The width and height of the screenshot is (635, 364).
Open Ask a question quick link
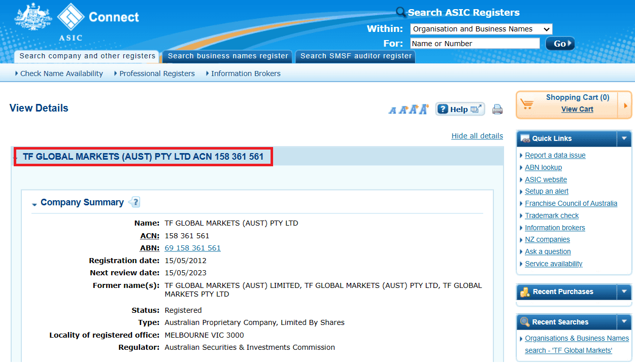click(x=548, y=251)
